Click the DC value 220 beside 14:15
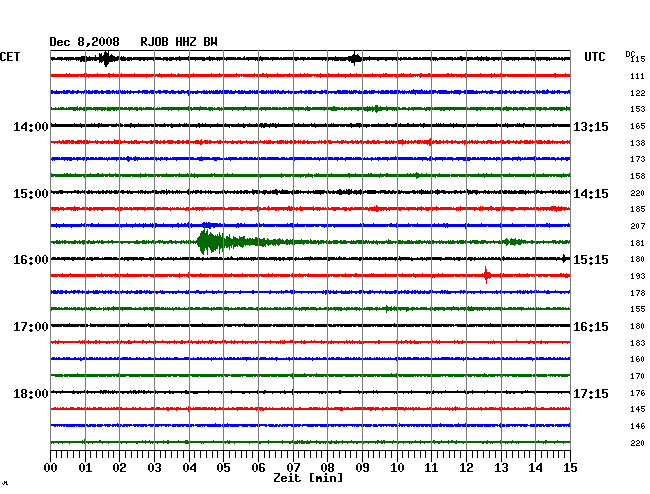 [x=638, y=193]
